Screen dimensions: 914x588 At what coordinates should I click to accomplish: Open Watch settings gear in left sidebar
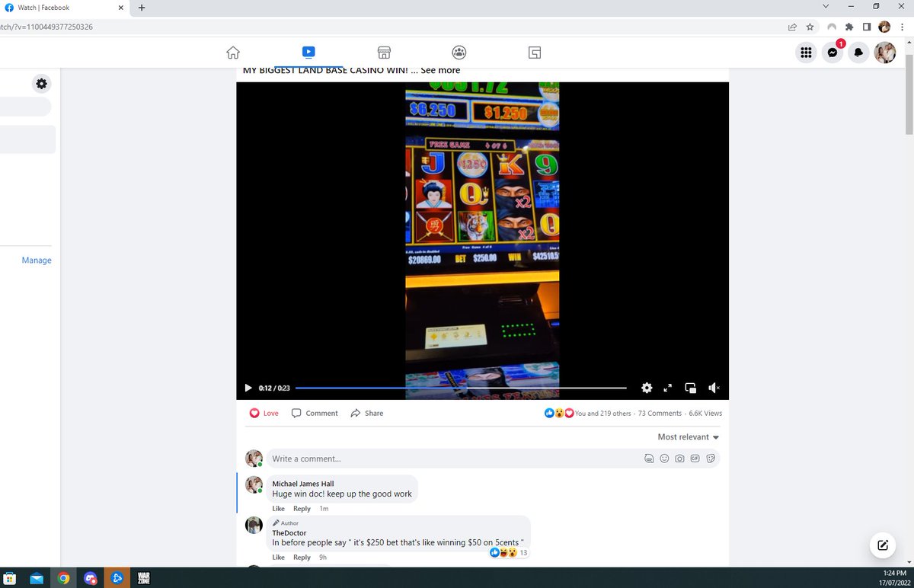[x=41, y=83]
